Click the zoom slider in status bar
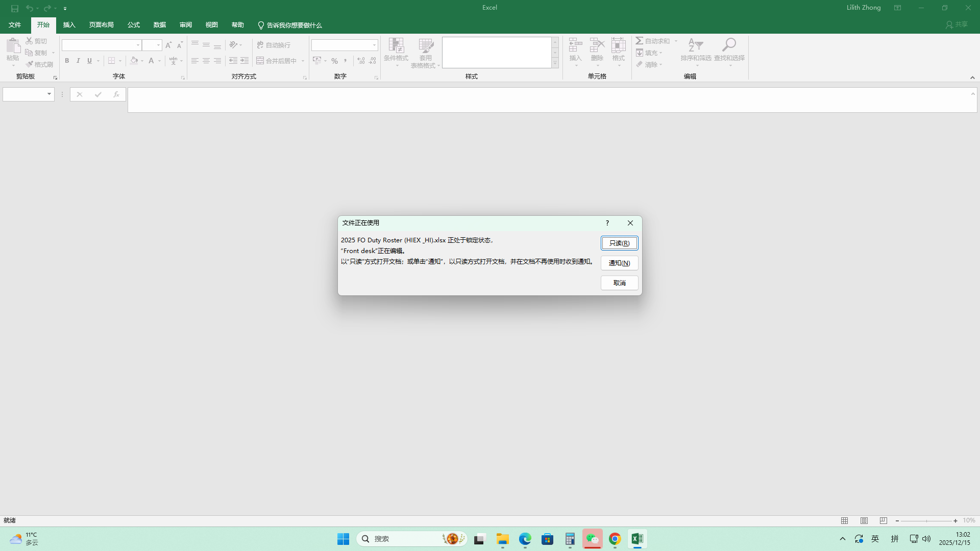Image resolution: width=980 pixels, height=551 pixels. (926, 521)
